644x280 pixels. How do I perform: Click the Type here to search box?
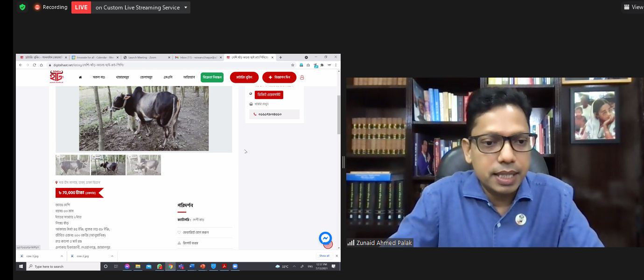[63, 266]
